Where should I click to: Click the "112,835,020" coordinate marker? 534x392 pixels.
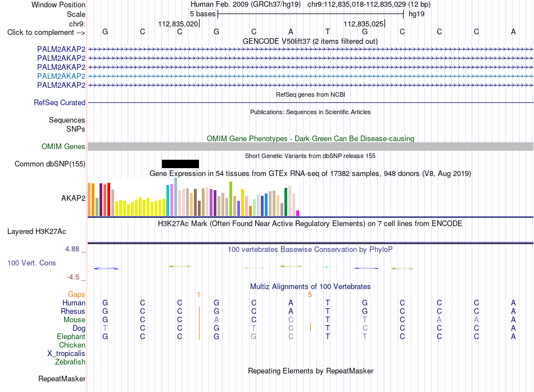[x=178, y=24]
